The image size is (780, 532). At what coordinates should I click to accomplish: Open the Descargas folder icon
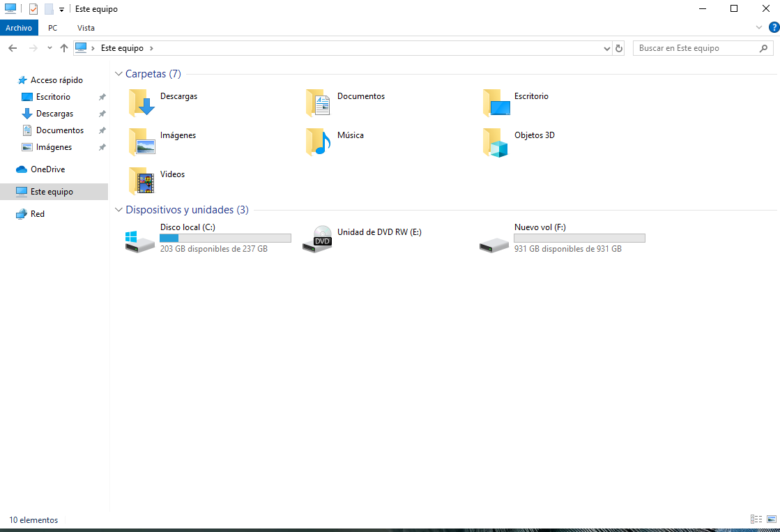tap(142, 102)
